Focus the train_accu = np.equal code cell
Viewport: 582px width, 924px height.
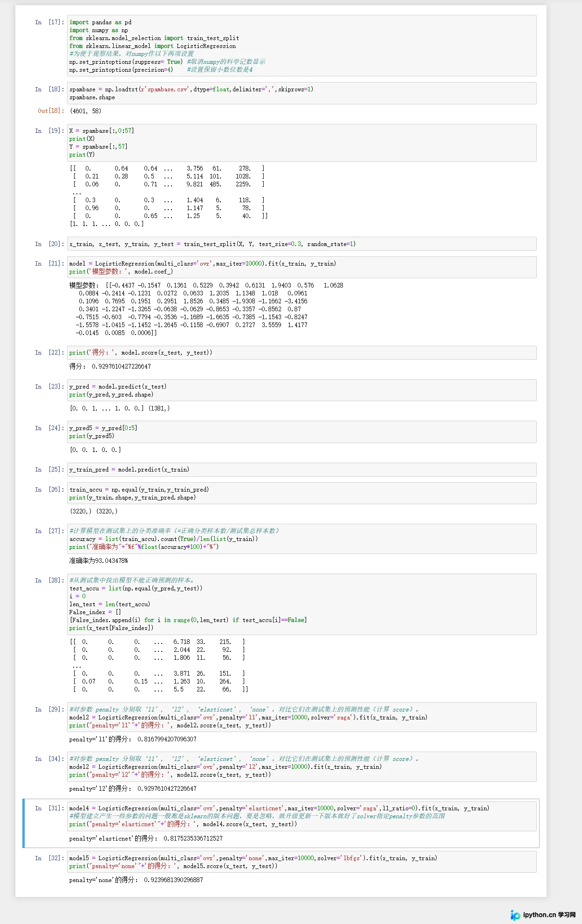click(x=301, y=493)
